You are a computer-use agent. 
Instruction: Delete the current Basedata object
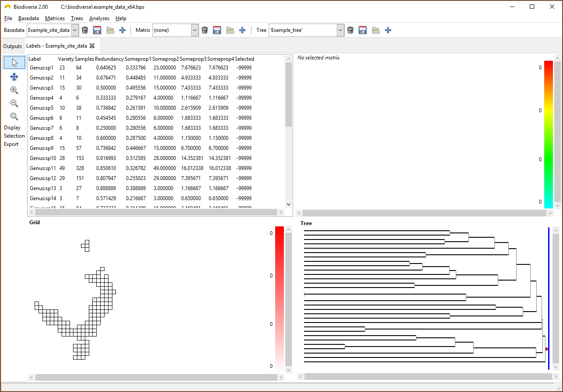(x=84, y=30)
